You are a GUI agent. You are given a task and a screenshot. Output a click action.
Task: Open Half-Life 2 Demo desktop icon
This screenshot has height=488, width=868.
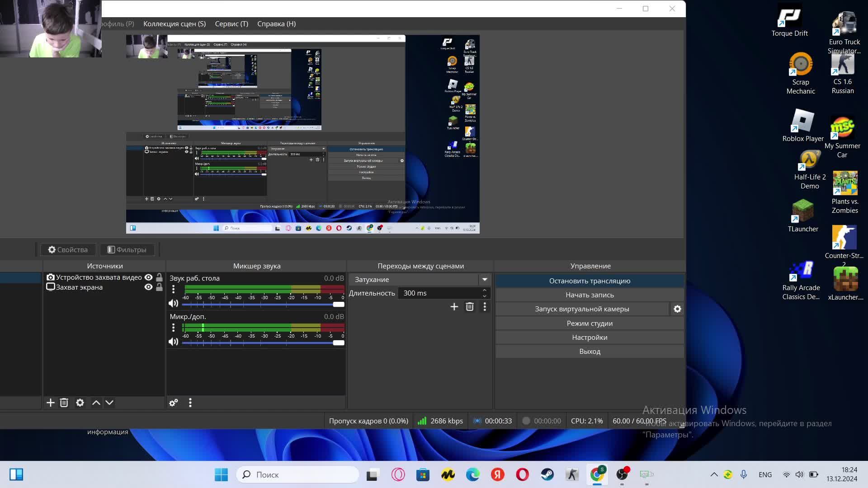click(x=810, y=170)
